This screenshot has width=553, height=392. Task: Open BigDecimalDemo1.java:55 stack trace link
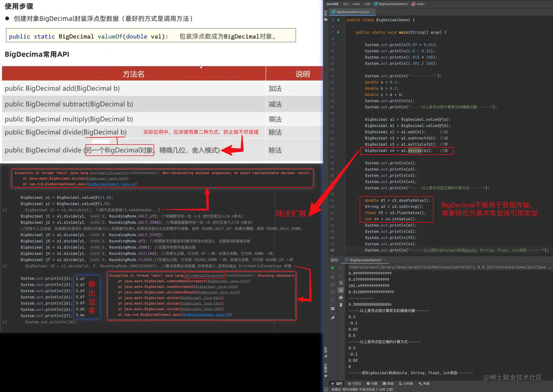click(207, 315)
